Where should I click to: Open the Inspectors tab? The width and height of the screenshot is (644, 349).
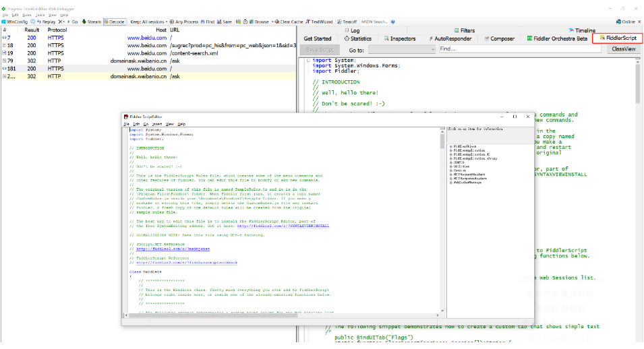tap(400, 38)
